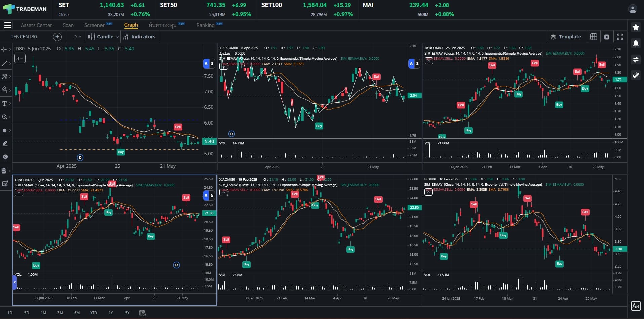
Task: Toggle the S scale mode on TENCENT80 chart
Action: pos(212,195)
